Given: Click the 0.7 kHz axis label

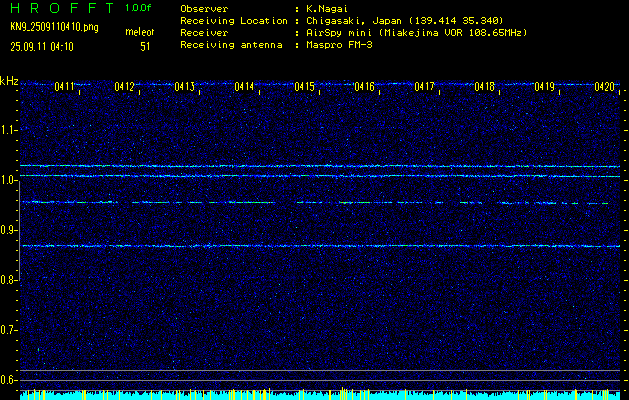Looking at the screenshot, I should pos(9,330).
